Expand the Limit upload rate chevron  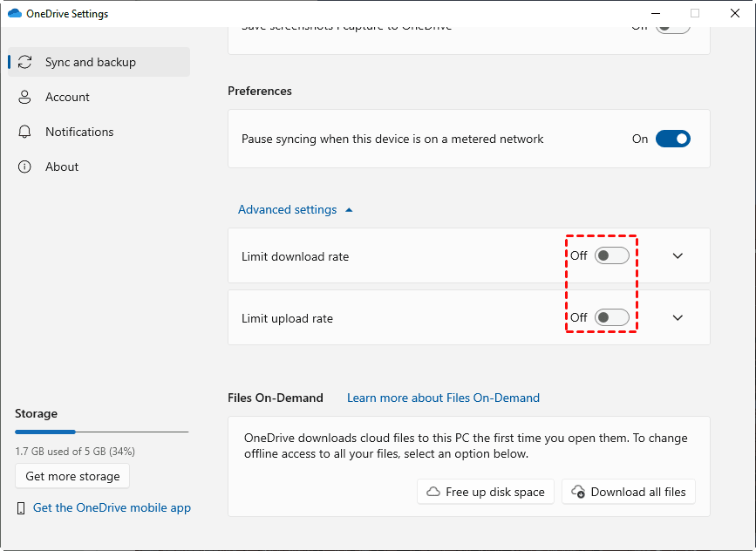(x=678, y=317)
